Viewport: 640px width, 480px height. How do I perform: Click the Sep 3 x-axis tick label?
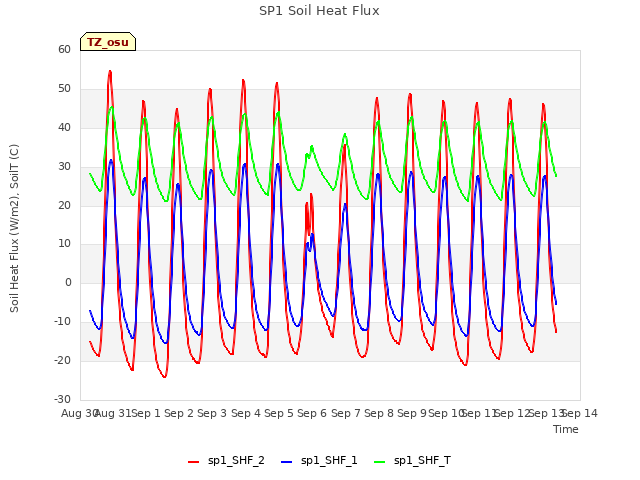coord(212,413)
